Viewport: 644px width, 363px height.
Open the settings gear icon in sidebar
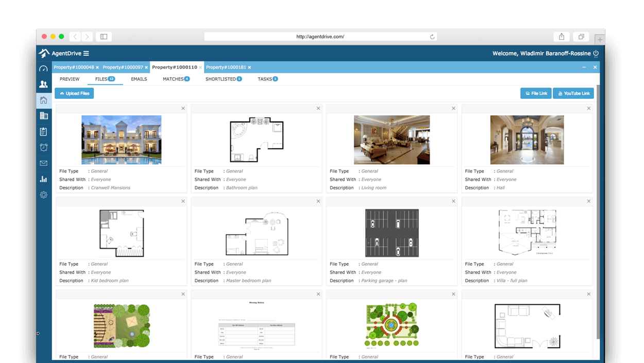[x=43, y=195]
